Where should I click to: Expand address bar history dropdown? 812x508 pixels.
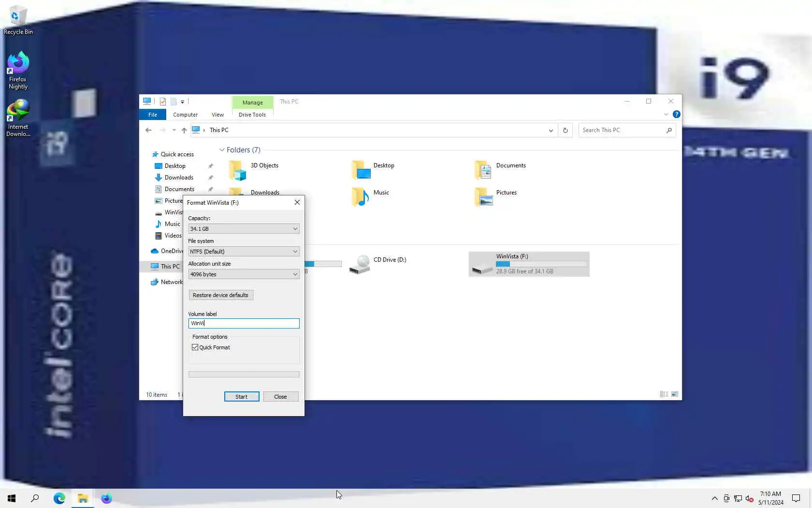coord(551,130)
